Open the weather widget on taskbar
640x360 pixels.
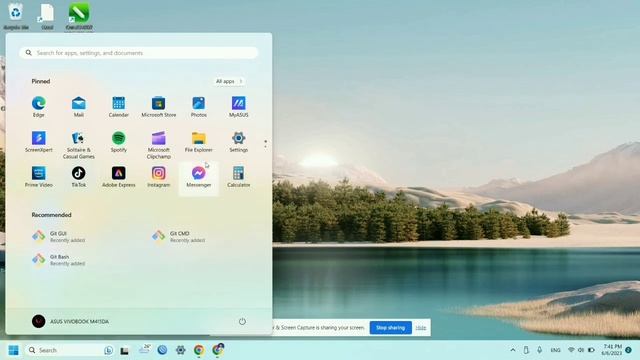(144, 349)
